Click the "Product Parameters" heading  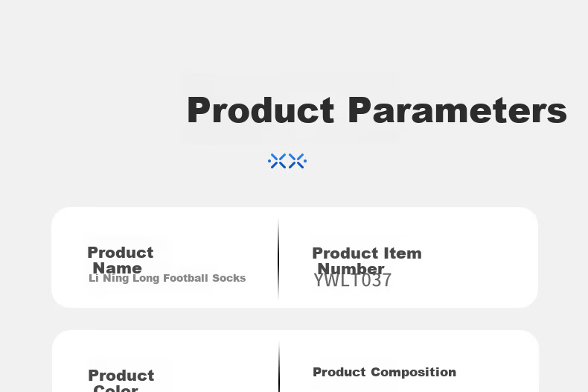(x=377, y=110)
